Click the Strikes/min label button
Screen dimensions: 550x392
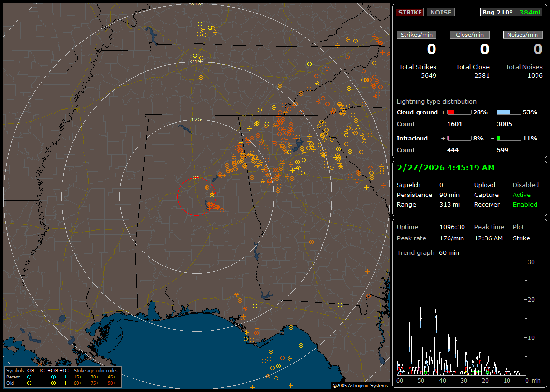click(x=417, y=35)
